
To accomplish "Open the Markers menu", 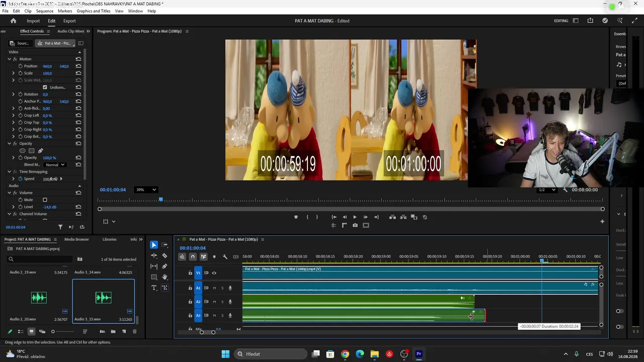I will tap(65, 11).
